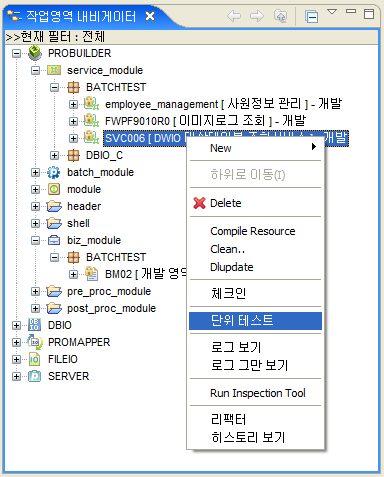
Task: Select the post_proc_module tree label
Action: click(x=111, y=308)
